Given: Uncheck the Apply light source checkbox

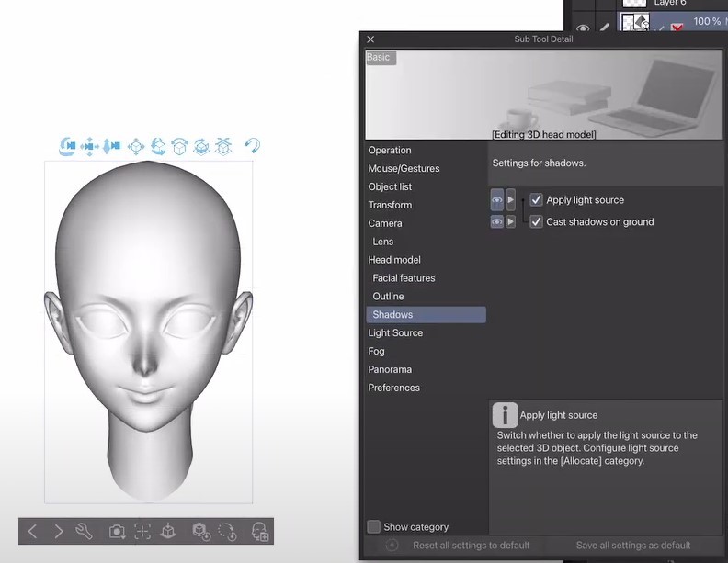Looking at the screenshot, I should 537,200.
